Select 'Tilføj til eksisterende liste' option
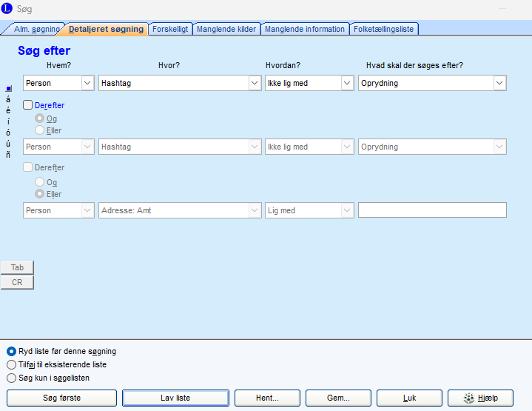The image size is (532, 411). (x=11, y=364)
